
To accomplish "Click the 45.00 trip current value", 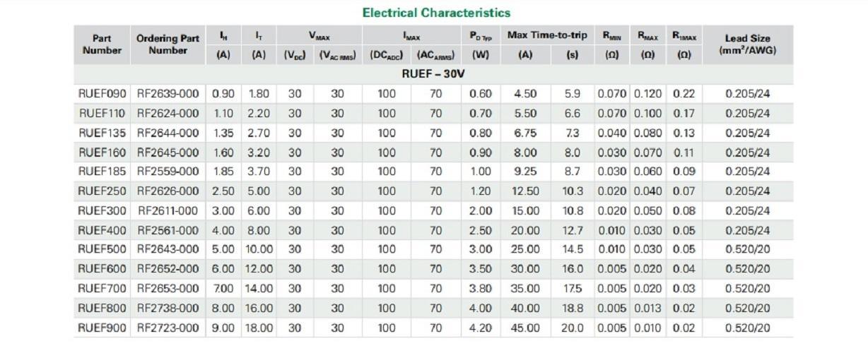I will pyautogui.click(x=525, y=328).
